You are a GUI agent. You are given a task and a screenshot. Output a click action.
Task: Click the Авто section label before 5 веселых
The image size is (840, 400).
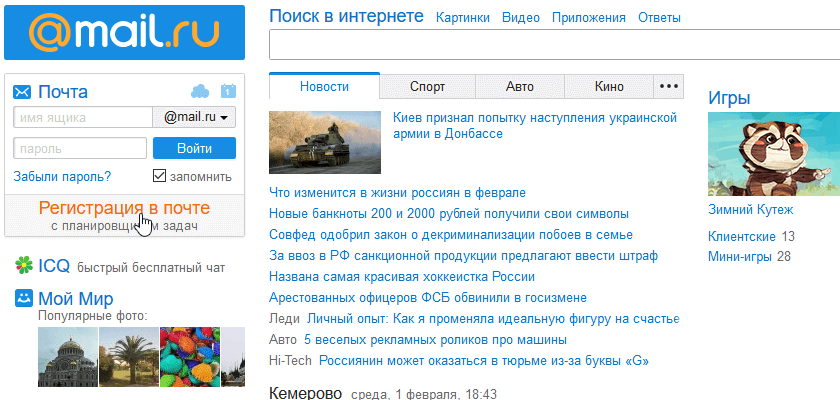click(282, 340)
